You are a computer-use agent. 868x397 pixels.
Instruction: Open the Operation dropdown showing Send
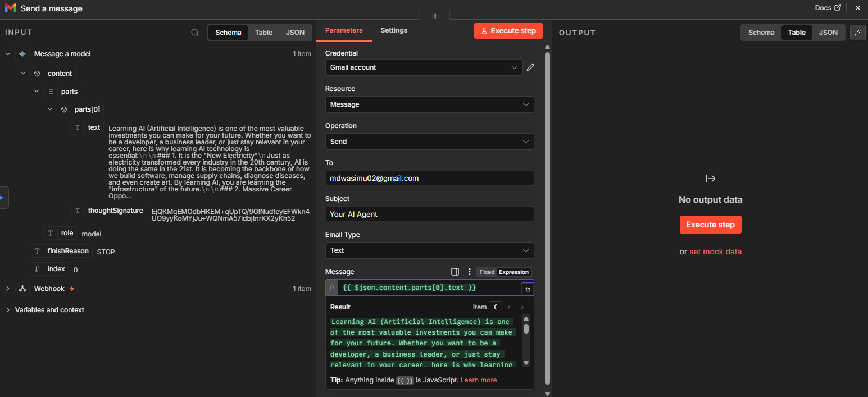point(429,142)
